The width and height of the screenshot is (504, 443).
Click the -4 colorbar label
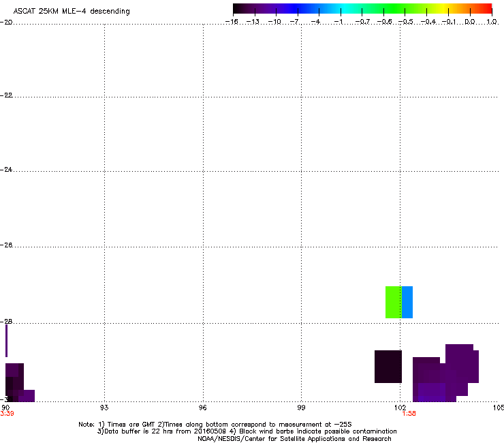[x=315, y=22]
